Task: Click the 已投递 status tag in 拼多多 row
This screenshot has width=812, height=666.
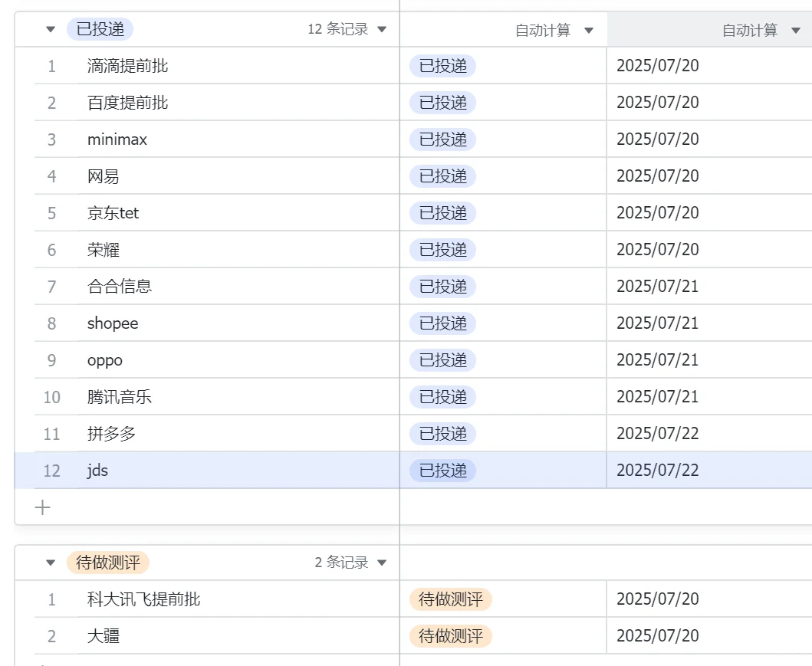Action: [442, 434]
